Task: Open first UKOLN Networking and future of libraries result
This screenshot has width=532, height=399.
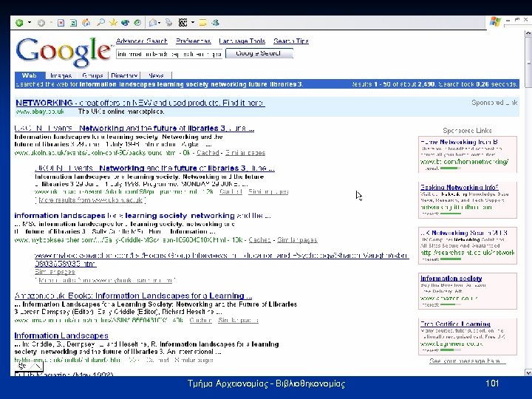Action: click(134, 129)
